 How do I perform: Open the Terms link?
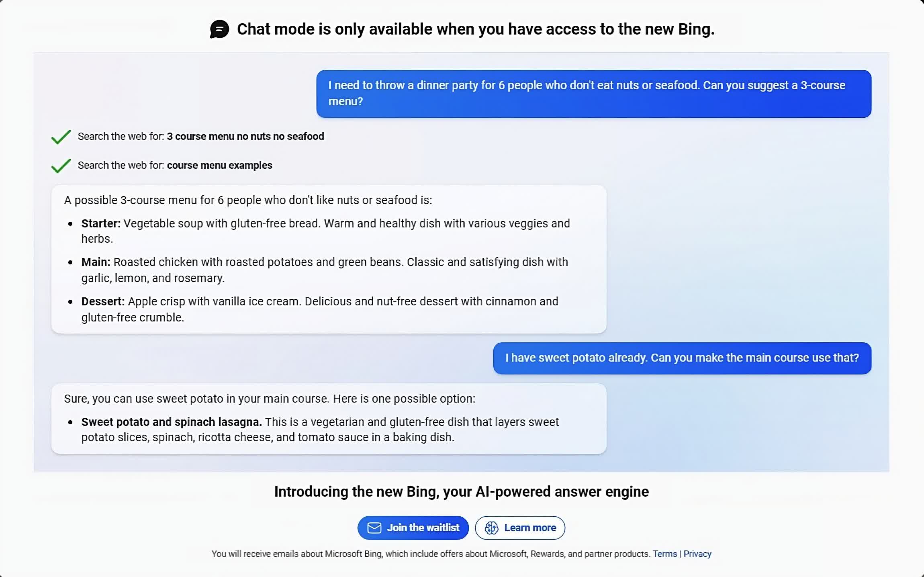tap(664, 554)
